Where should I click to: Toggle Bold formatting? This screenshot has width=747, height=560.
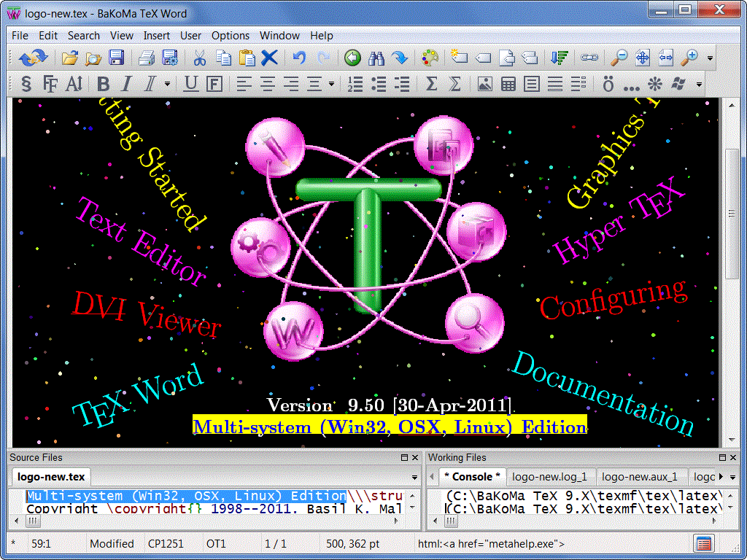click(103, 84)
